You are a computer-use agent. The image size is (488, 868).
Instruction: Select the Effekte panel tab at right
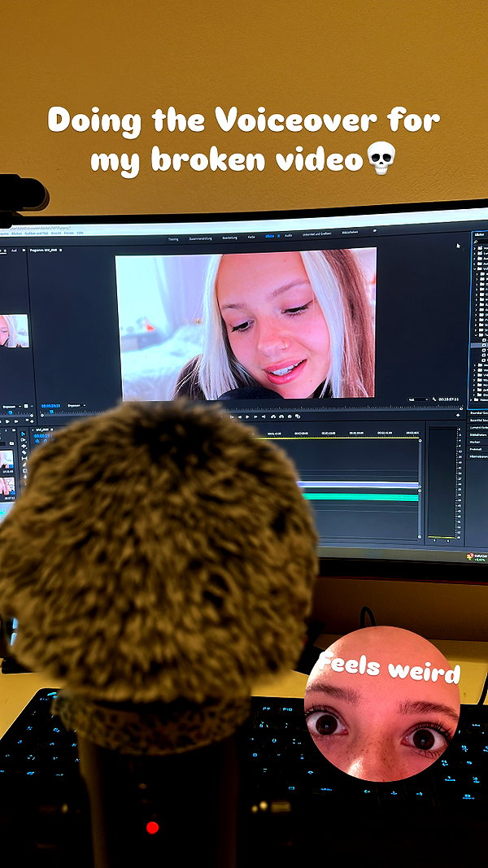pos(479,233)
